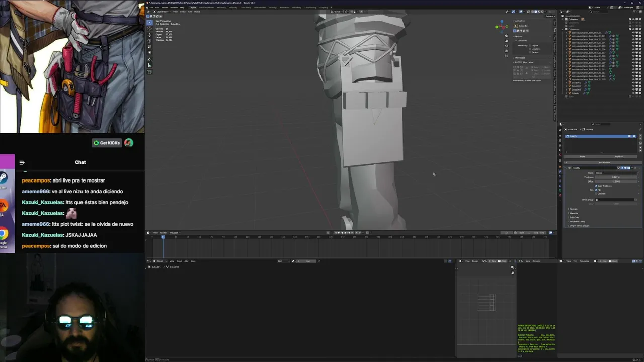
Task: Switch to the Sculpting workspace tab
Action: point(233,8)
